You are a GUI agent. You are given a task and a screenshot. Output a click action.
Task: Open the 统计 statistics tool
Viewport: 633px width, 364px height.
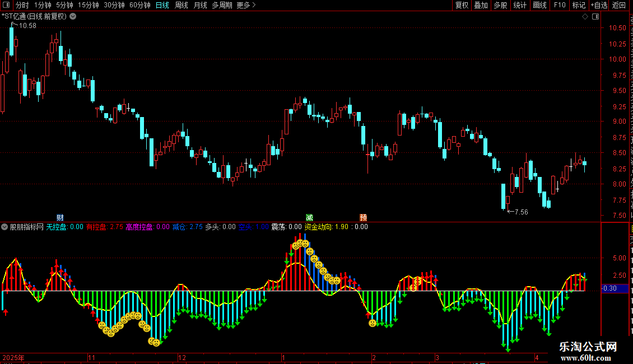pos(520,5)
